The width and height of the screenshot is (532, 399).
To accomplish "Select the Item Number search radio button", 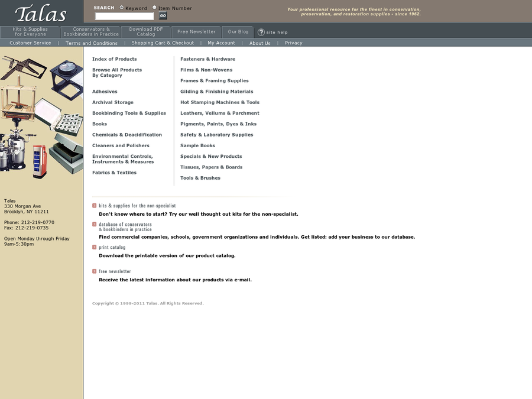I will click(154, 8).
